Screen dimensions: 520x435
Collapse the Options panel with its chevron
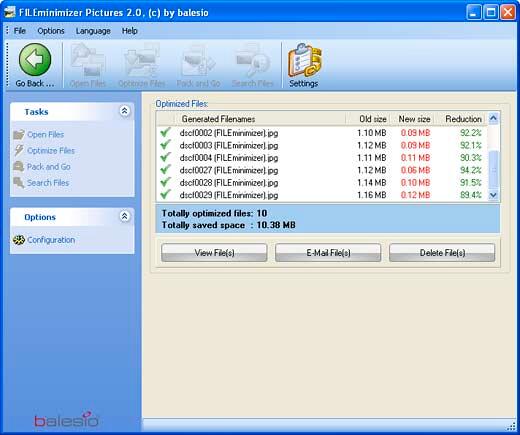(124, 217)
